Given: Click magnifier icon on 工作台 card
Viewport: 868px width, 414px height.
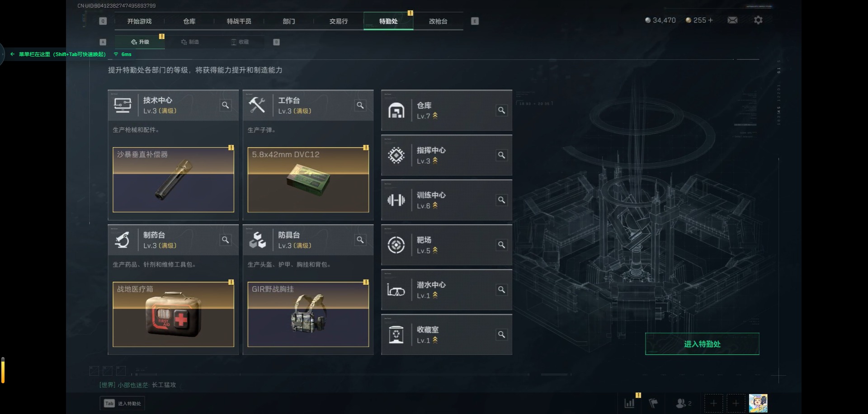Looking at the screenshot, I should (360, 105).
